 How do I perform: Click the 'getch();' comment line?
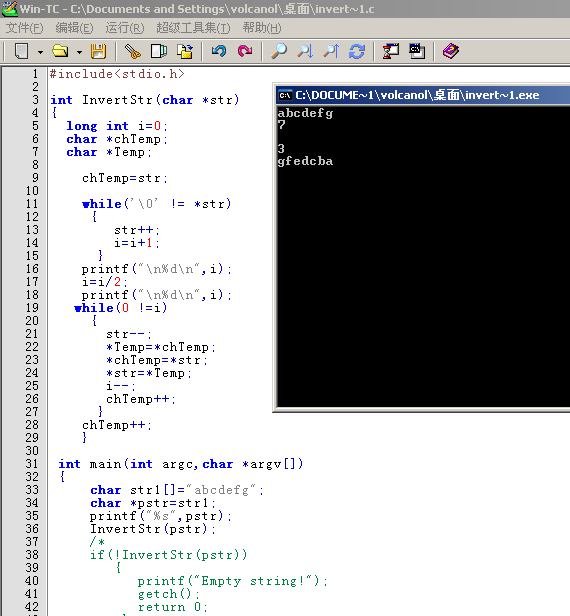click(169, 594)
